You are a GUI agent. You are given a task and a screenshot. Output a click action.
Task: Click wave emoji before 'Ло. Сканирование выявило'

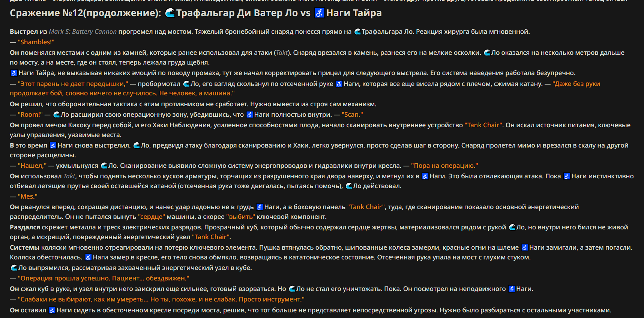(104, 166)
